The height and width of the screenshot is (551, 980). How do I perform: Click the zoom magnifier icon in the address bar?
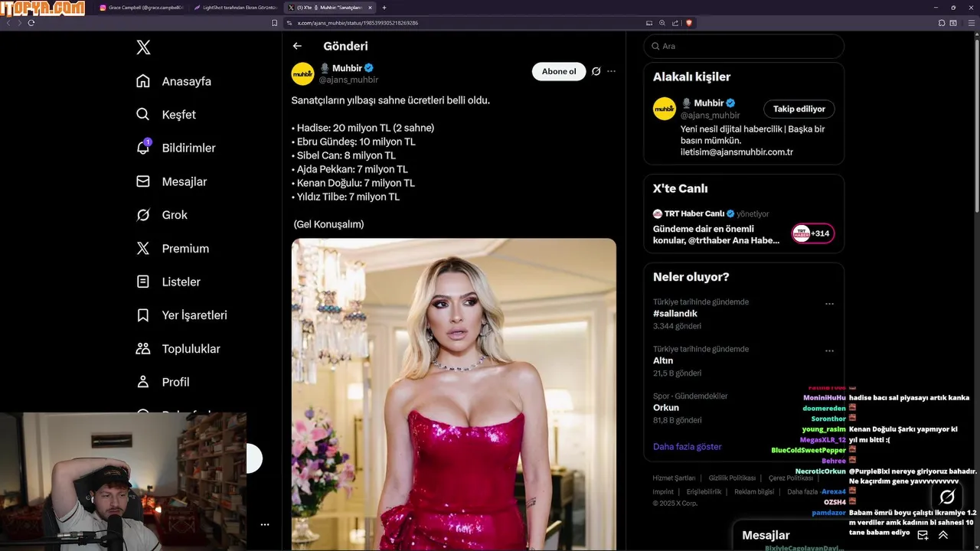coord(662,23)
